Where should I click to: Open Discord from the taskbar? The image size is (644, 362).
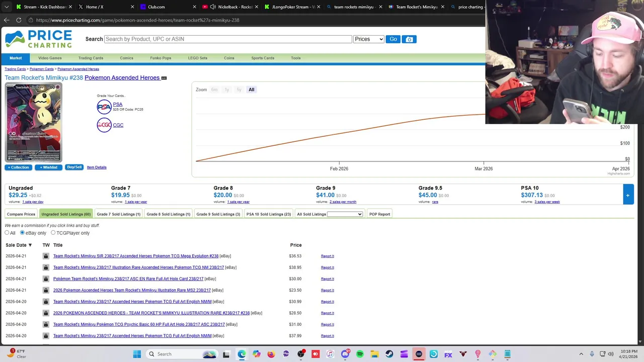[x=345, y=354]
